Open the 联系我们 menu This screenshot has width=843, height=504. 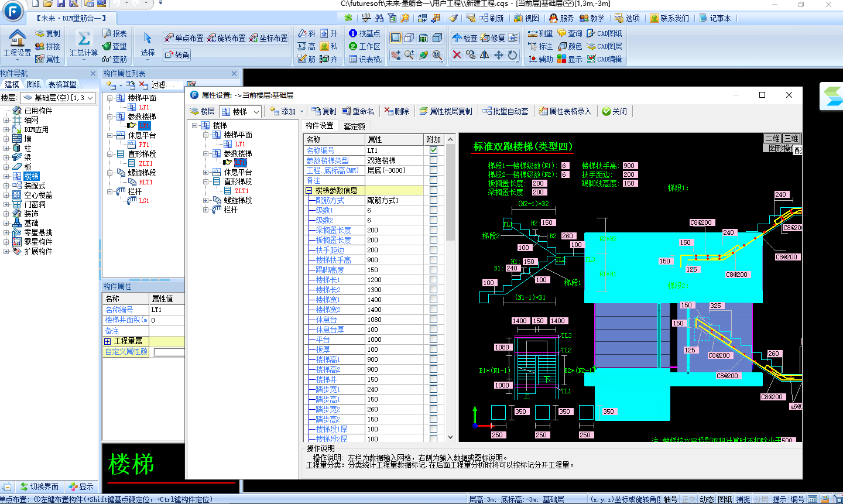669,18
